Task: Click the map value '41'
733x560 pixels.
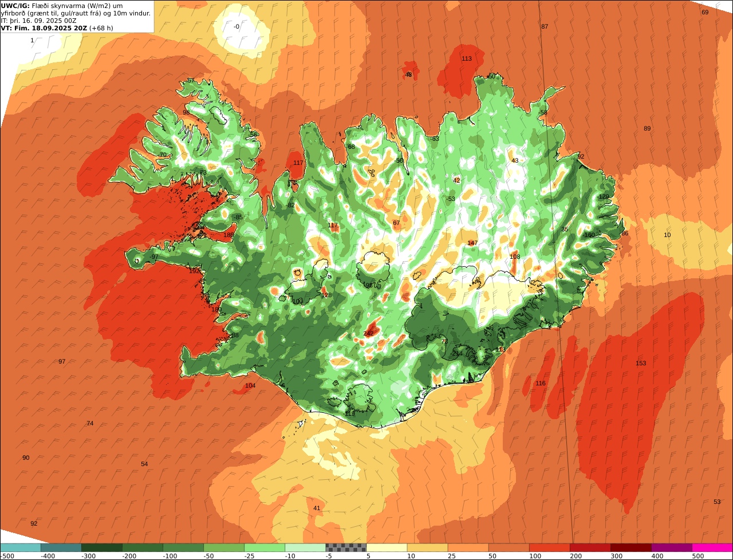Action: click(x=317, y=508)
